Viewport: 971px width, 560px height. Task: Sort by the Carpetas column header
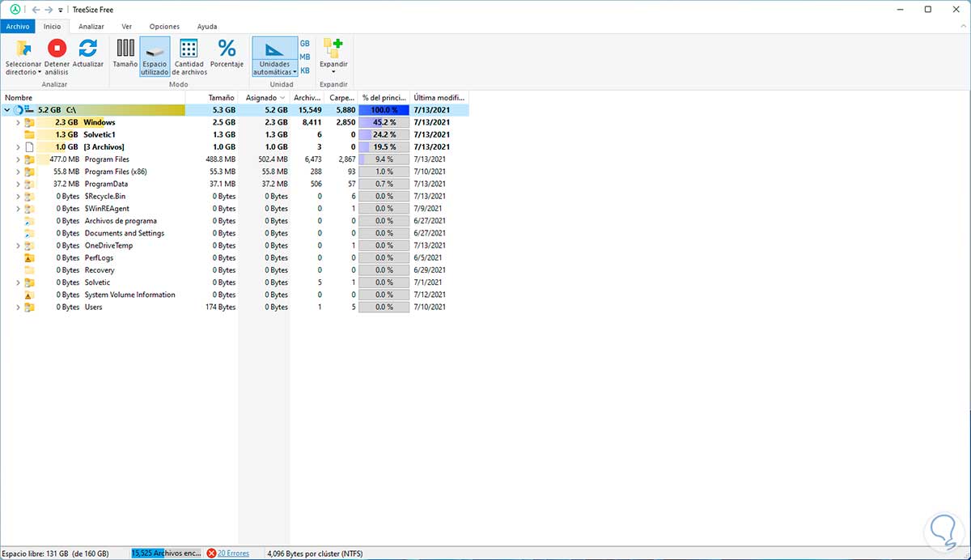pyautogui.click(x=341, y=97)
